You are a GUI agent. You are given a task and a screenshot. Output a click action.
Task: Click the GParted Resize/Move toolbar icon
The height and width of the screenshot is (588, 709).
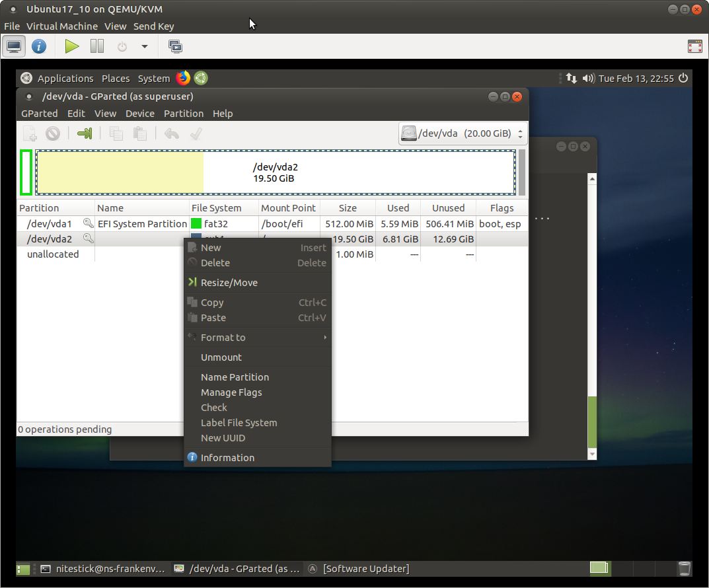(x=85, y=133)
